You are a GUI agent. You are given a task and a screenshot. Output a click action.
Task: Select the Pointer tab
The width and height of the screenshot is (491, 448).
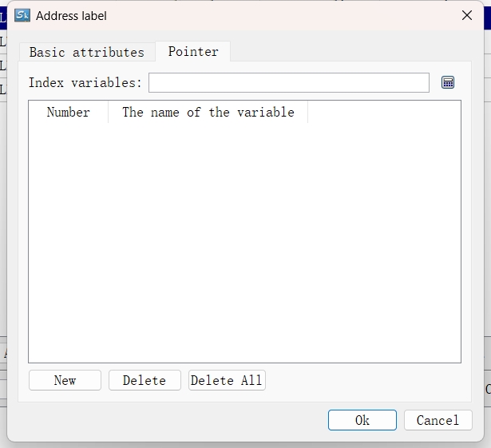(x=193, y=51)
